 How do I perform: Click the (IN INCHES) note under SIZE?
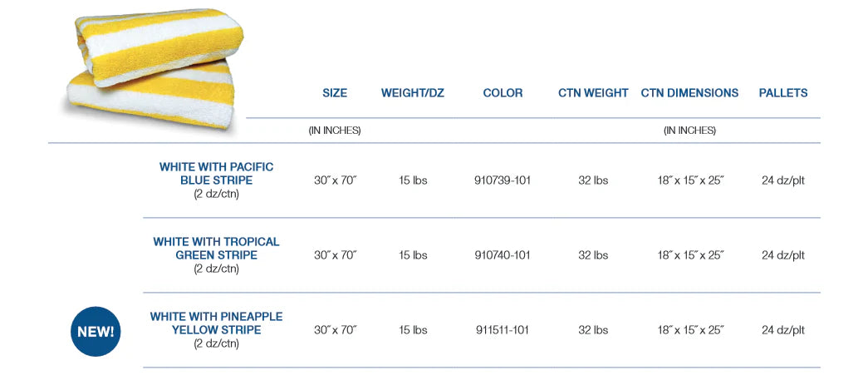click(335, 131)
